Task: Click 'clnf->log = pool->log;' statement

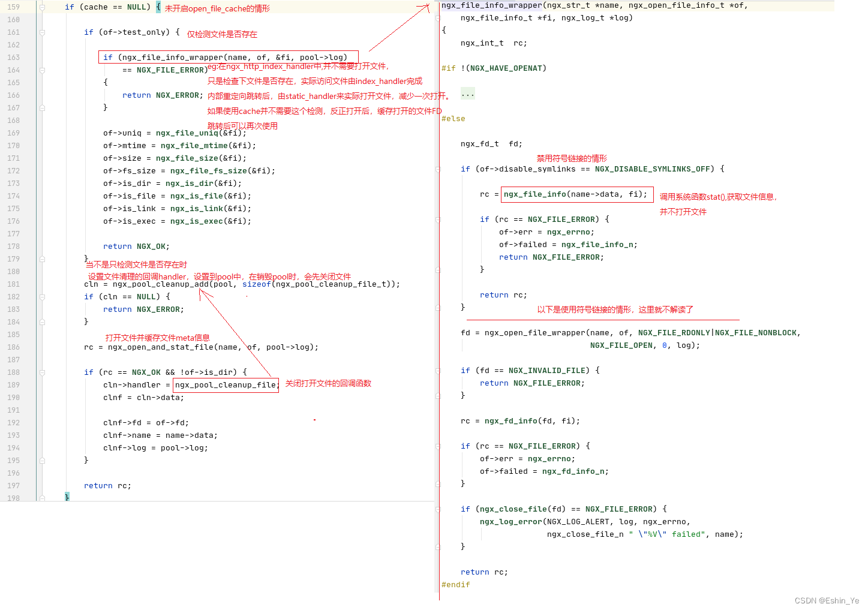Action: click(156, 448)
